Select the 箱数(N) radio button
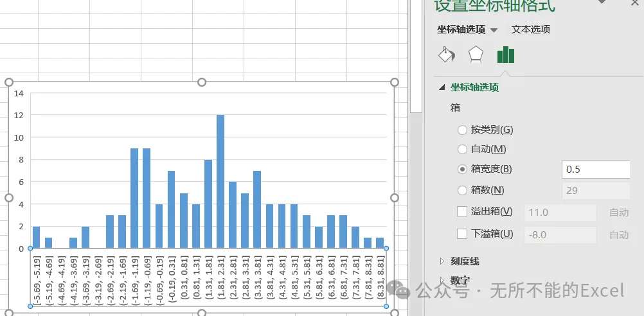This screenshot has width=644, height=316. click(463, 190)
